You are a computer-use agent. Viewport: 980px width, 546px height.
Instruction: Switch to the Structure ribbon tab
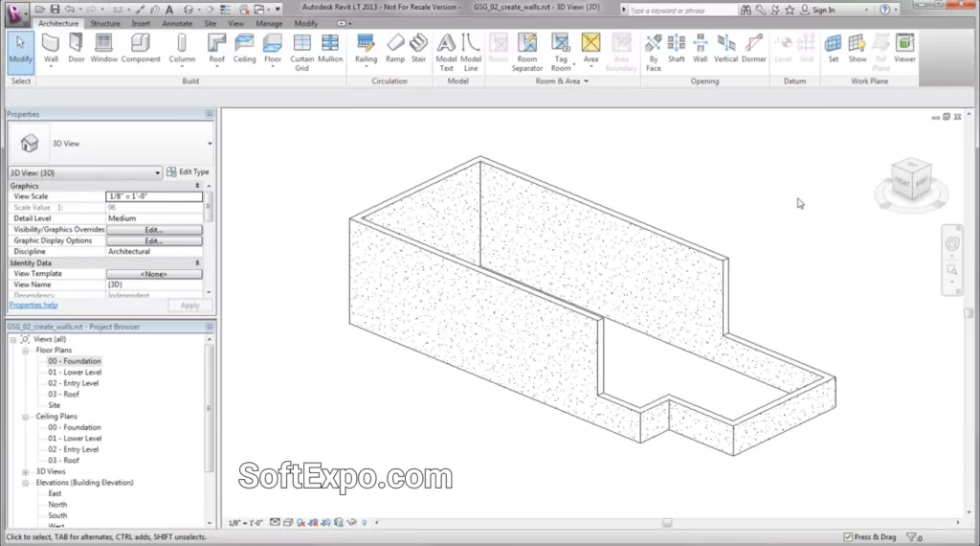[105, 23]
